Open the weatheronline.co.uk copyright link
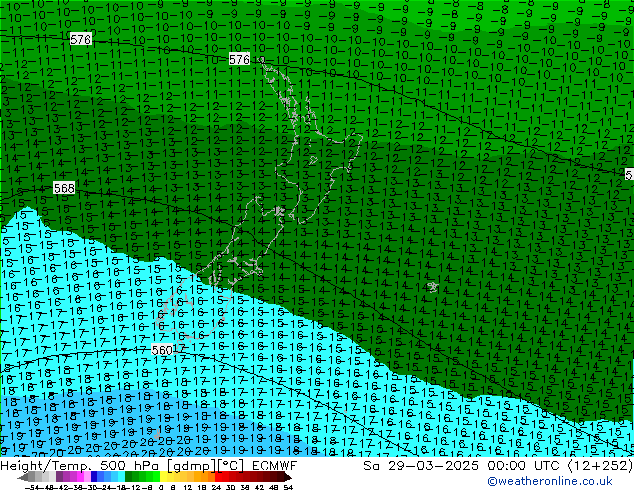634x490 pixels. [x=550, y=481]
